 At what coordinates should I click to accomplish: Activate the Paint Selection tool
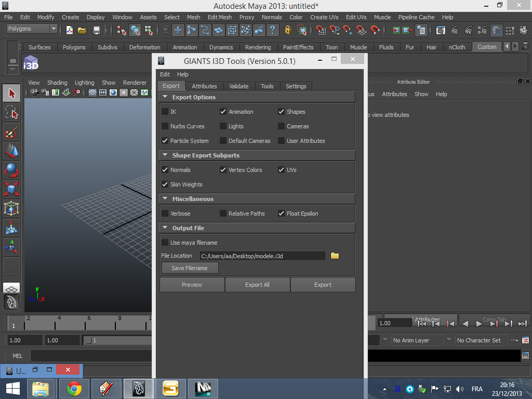pyautogui.click(x=11, y=131)
